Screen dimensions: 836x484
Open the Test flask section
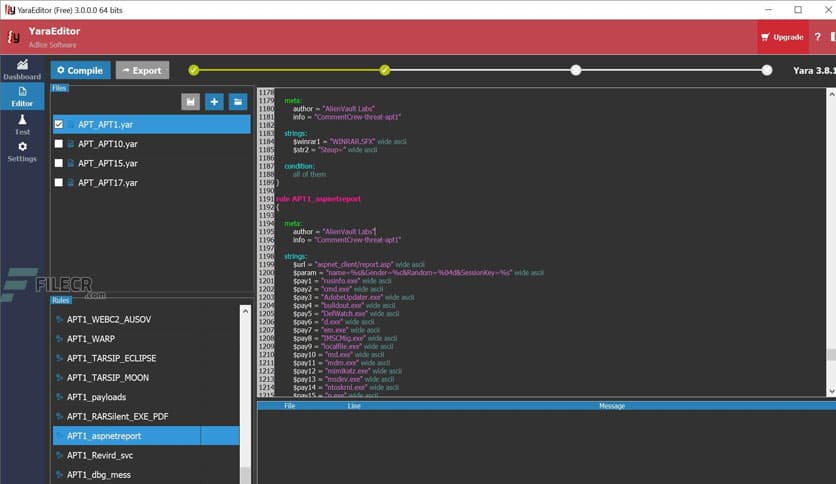click(22, 125)
